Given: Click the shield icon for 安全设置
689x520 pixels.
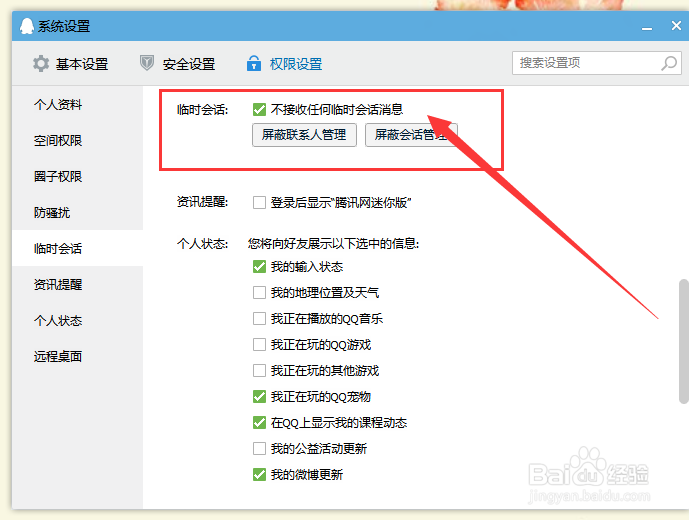Looking at the screenshot, I should point(147,63).
